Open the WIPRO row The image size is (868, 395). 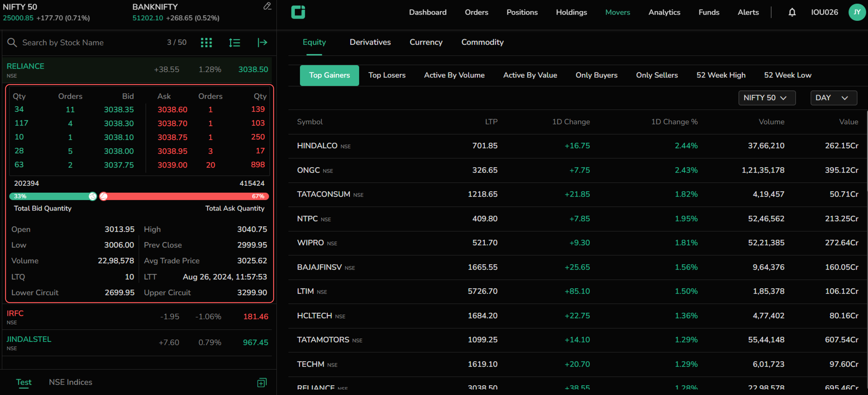[578, 243]
